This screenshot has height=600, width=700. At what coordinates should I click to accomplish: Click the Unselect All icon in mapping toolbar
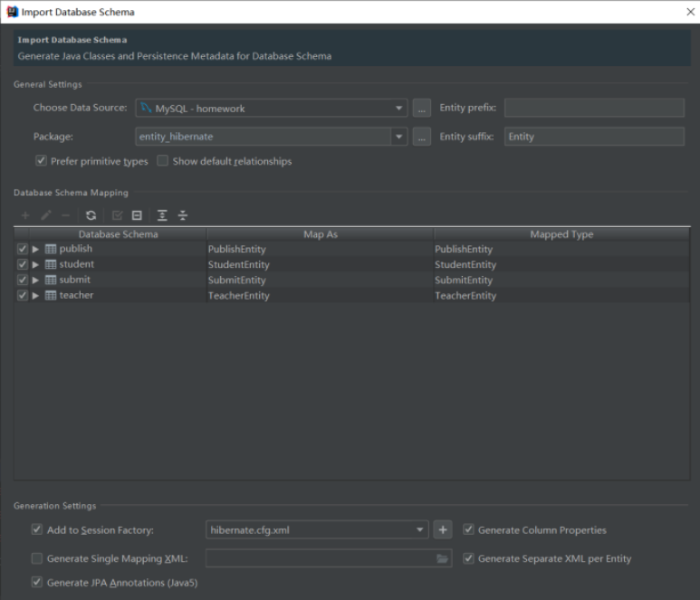coord(137,215)
